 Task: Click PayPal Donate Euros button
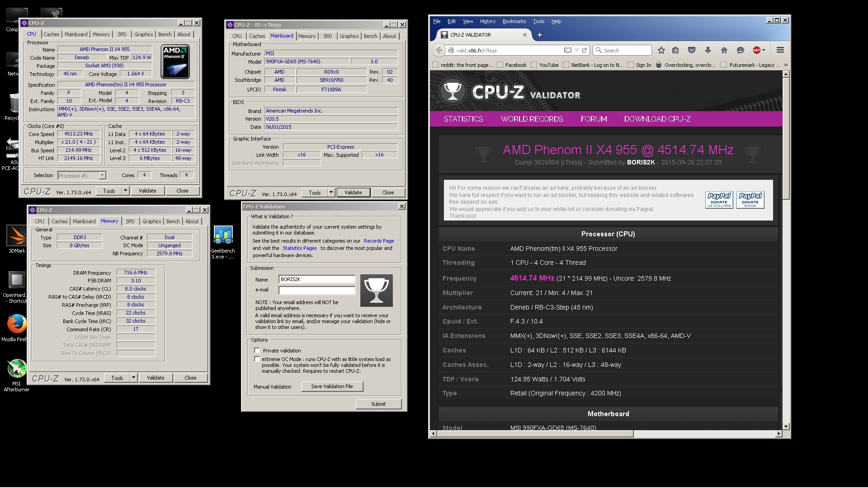tap(750, 200)
